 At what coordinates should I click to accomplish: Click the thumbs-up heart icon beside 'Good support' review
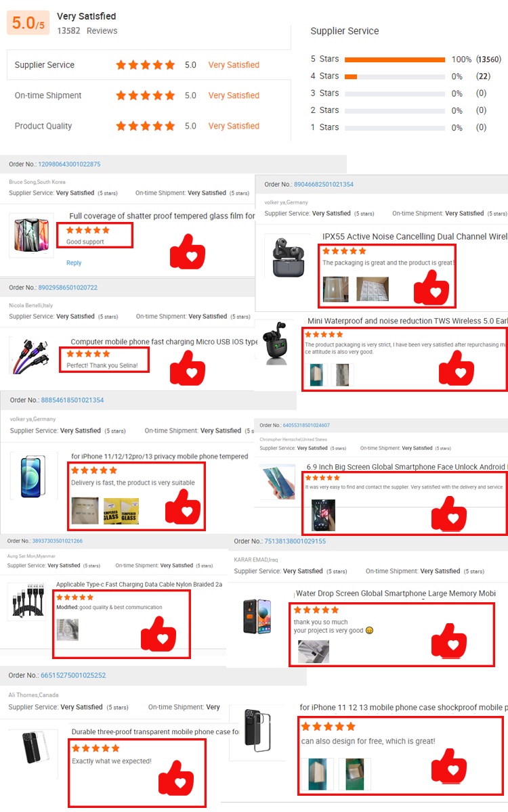coord(188,250)
